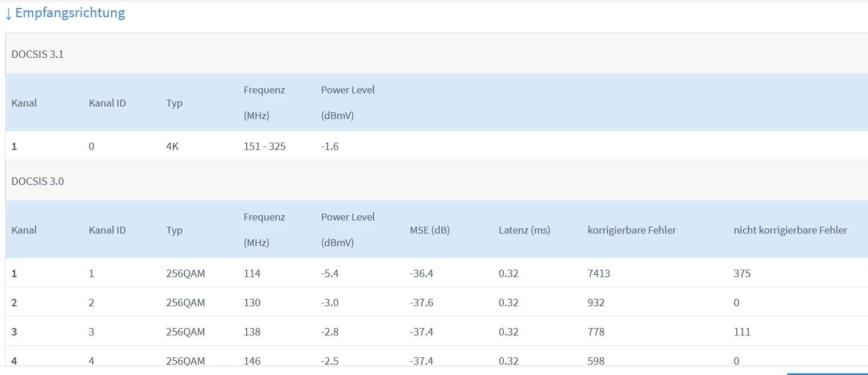Click the uncorrectable errors value 375
Image resolution: width=868 pixels, height=375 pixels.
[742, 274]
